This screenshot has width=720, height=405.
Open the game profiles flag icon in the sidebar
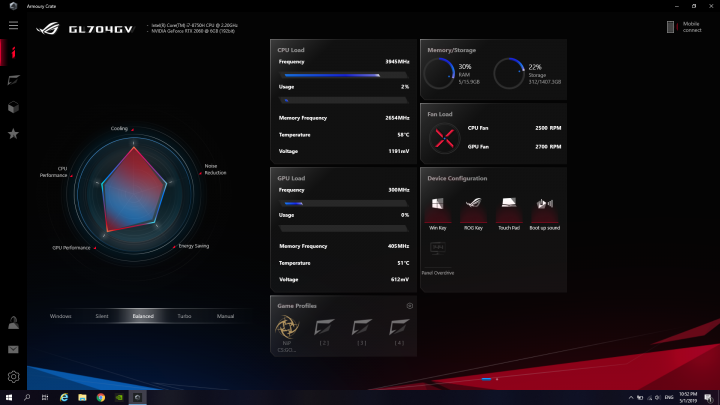click(13, 80)
